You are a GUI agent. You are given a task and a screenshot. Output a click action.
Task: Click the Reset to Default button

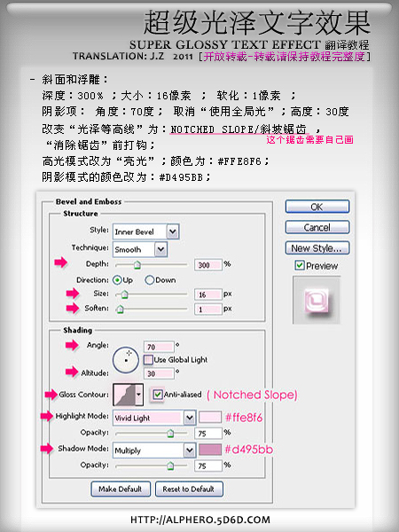[x=189, y=489]
